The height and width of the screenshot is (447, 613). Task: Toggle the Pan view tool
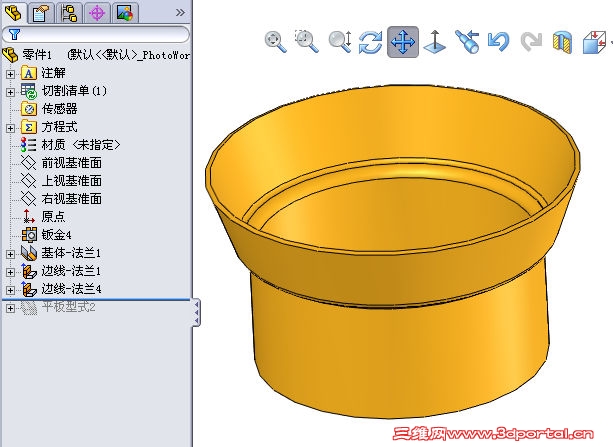pos(403,42)
